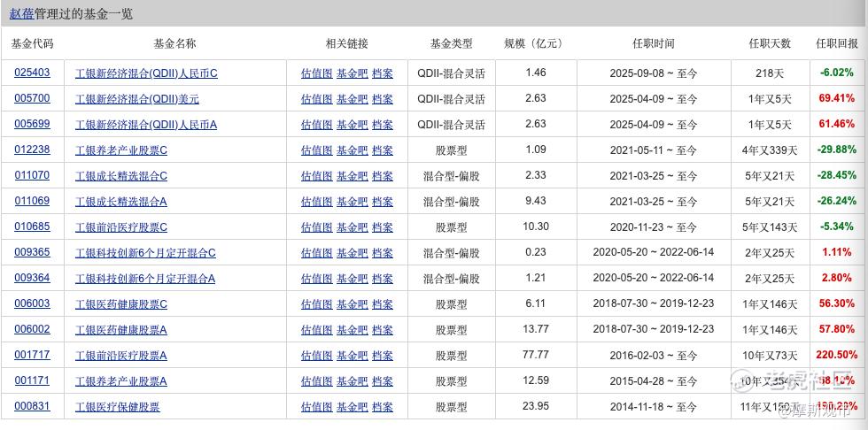Open 基金吧 for fund 009364
Image resolution: width=868 pixels, height=430 pixels.
coord(353,279)
